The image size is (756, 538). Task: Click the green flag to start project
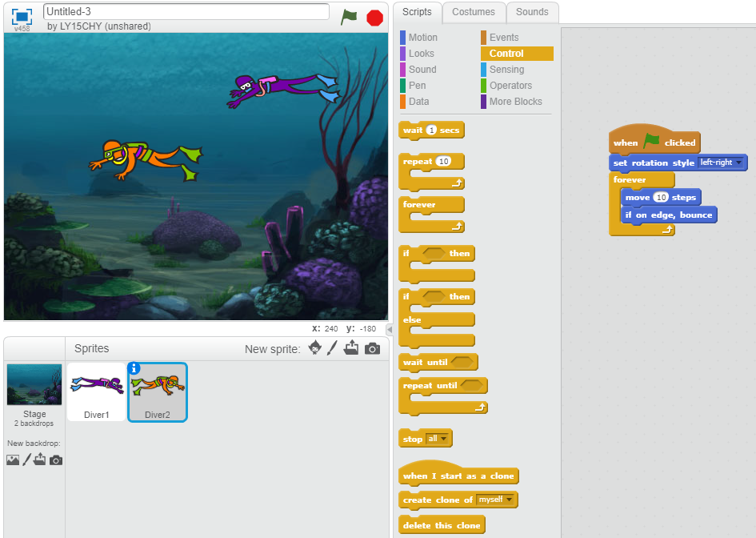[x=349, y=17]
